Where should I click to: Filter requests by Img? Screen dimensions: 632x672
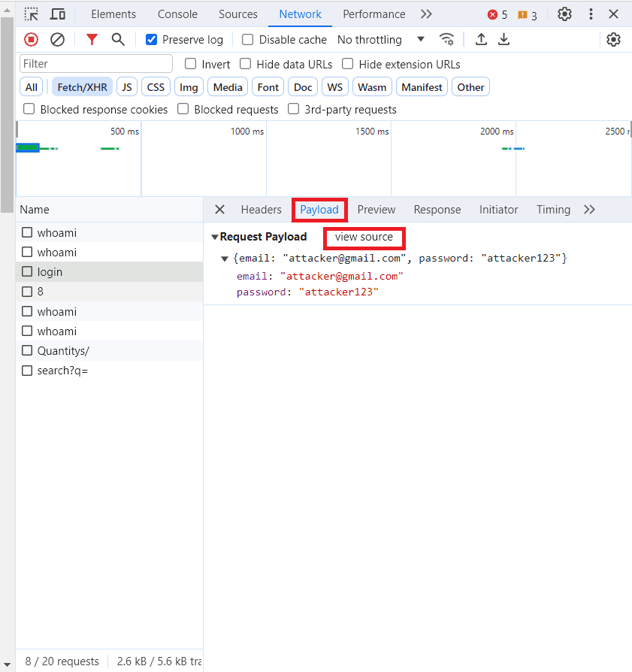[189, 87]
